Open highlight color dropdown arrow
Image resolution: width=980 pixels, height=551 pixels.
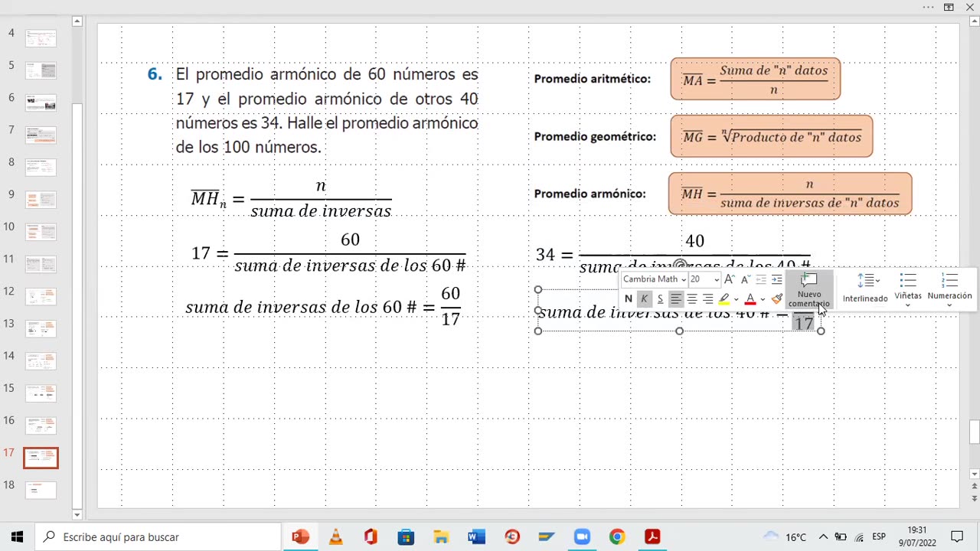pos(737,299)
